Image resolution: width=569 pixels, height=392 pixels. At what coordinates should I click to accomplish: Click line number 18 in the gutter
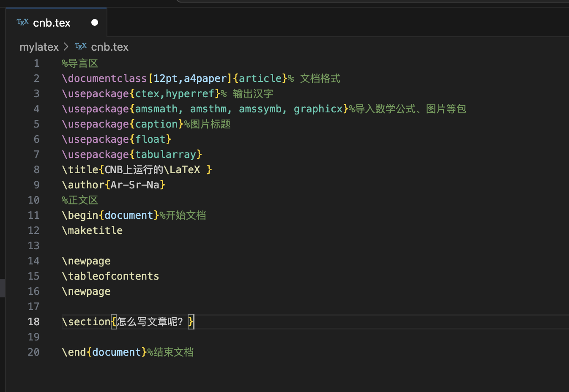click(33, 322)
